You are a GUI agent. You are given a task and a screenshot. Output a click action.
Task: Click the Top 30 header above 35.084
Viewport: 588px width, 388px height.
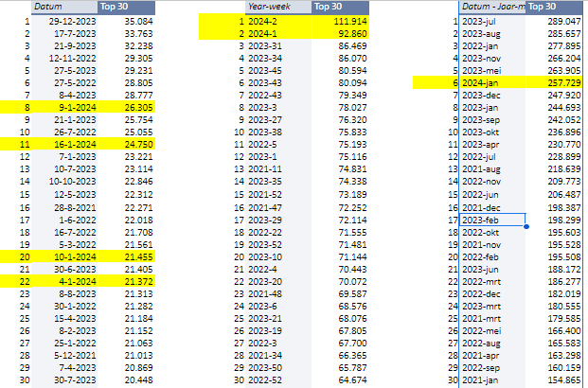(x=126, y=7)
